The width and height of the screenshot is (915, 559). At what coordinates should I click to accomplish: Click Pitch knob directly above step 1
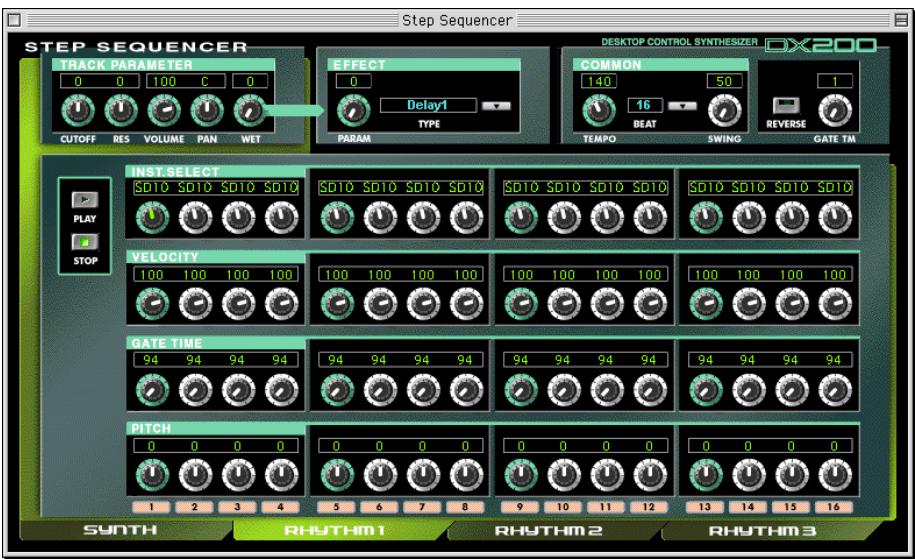[152, 476]
